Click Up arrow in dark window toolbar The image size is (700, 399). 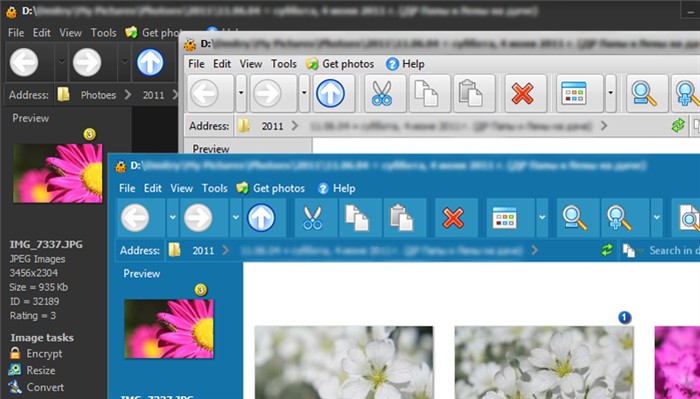coord(150,62)
